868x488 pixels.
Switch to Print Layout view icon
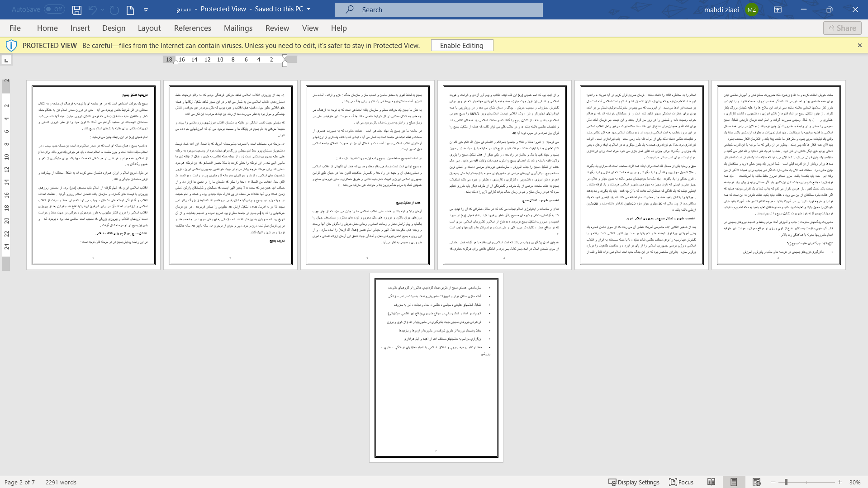click(x=734, y=482)
